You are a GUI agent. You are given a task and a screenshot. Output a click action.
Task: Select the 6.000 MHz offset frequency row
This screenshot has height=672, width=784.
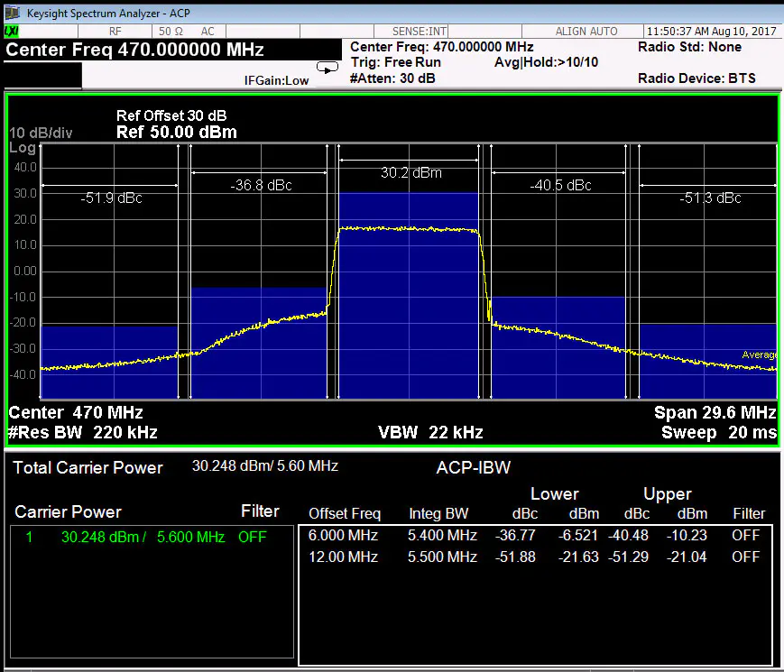click(x=343, y=535)
